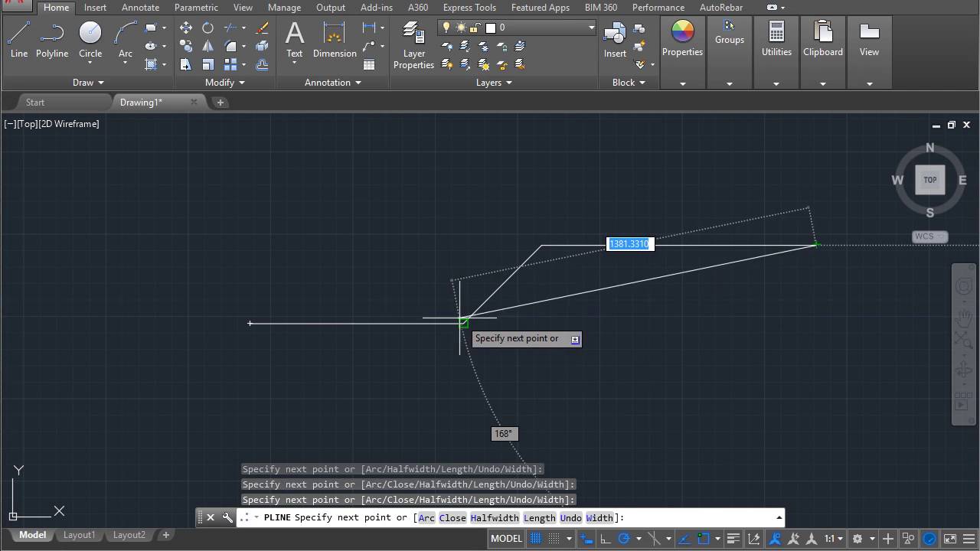
Task: Select the Text annotation tool
Action: tap(294, 40)
